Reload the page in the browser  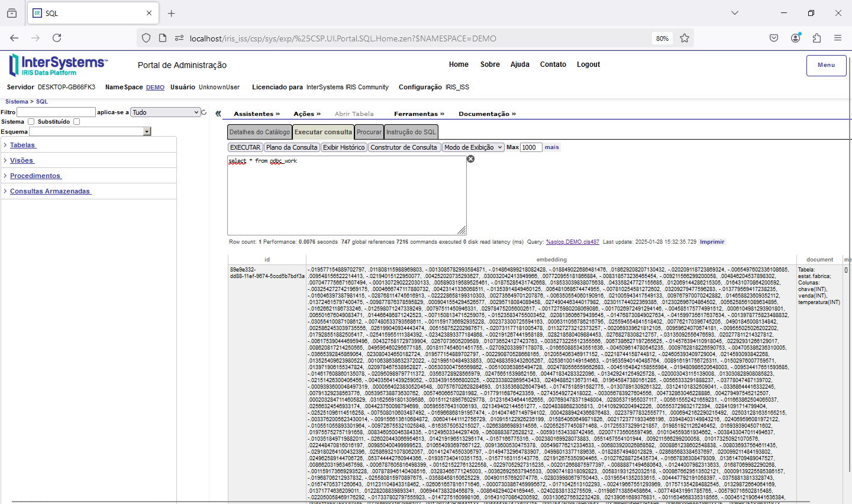click(57, 38)
